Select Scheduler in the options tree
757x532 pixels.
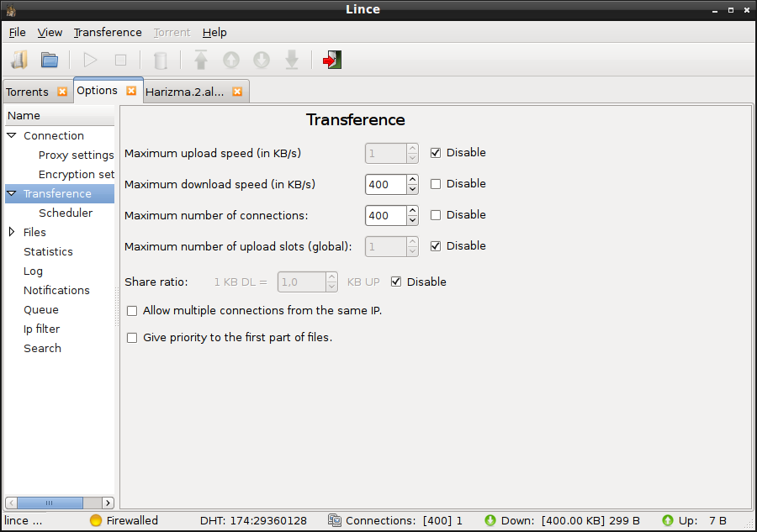66,213
